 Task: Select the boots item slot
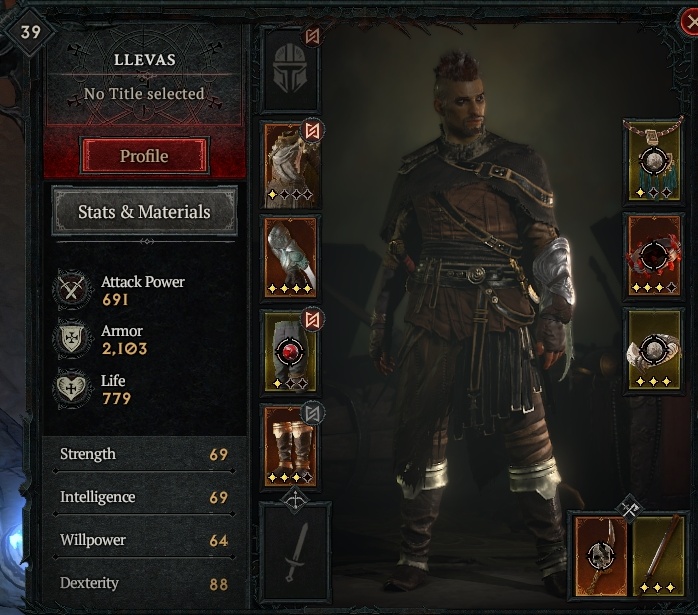(x=290, y=446)
